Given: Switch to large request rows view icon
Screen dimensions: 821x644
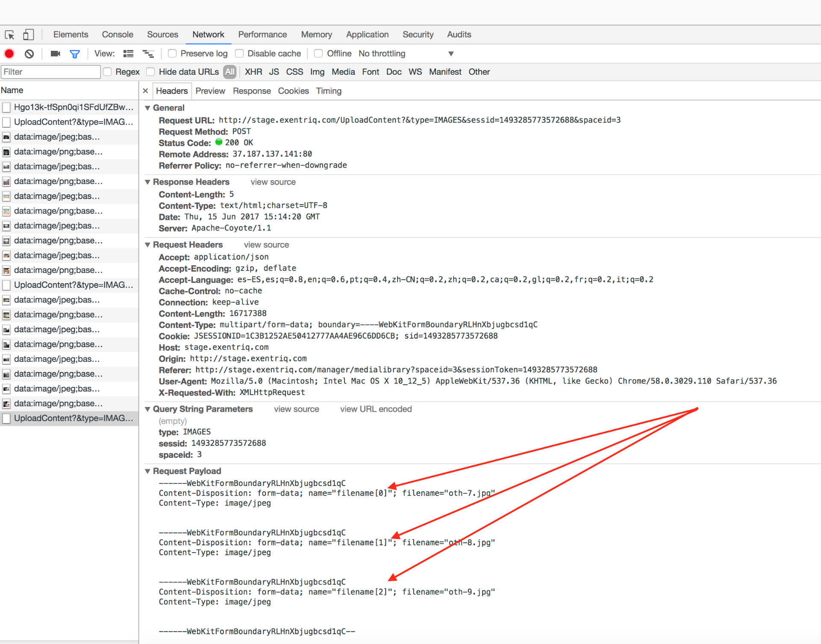Looking at the screenshot, I should click(128, 54).
